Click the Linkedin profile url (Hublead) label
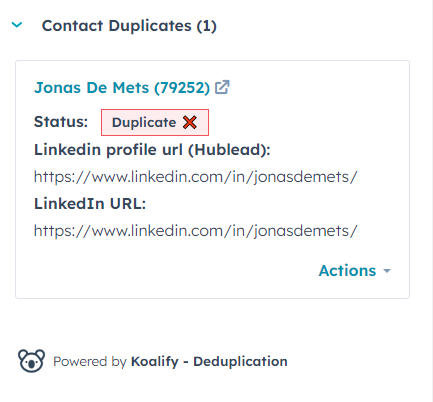Screen dimensions: 433x402 pos(152,149)
